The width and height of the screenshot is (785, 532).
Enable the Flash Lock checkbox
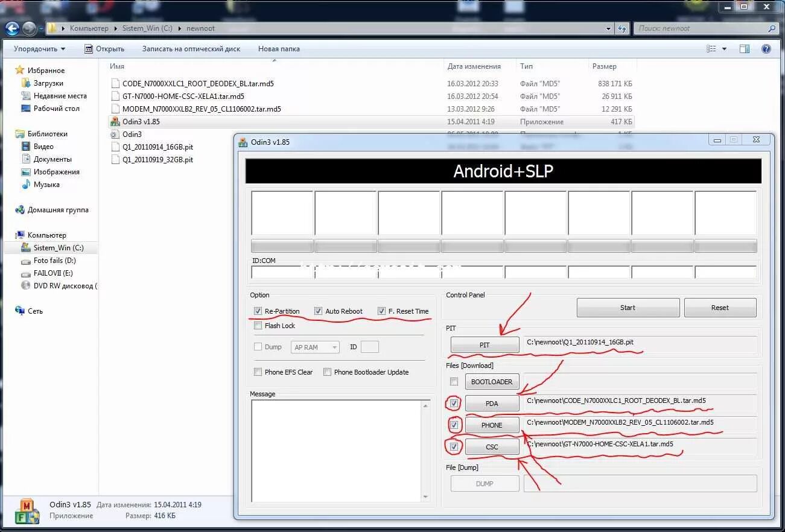(x=258, y=326)
